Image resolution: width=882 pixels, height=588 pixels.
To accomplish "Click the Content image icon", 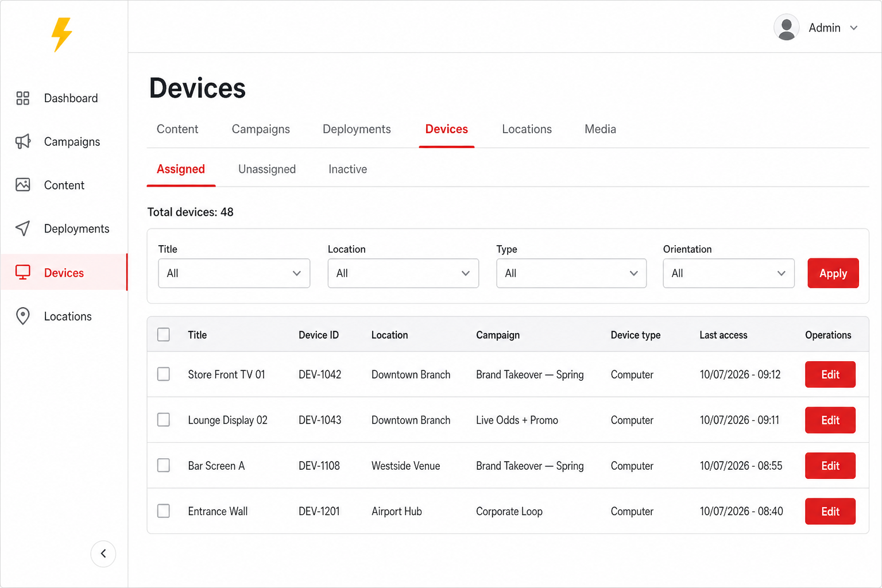I will pos(22,185).
